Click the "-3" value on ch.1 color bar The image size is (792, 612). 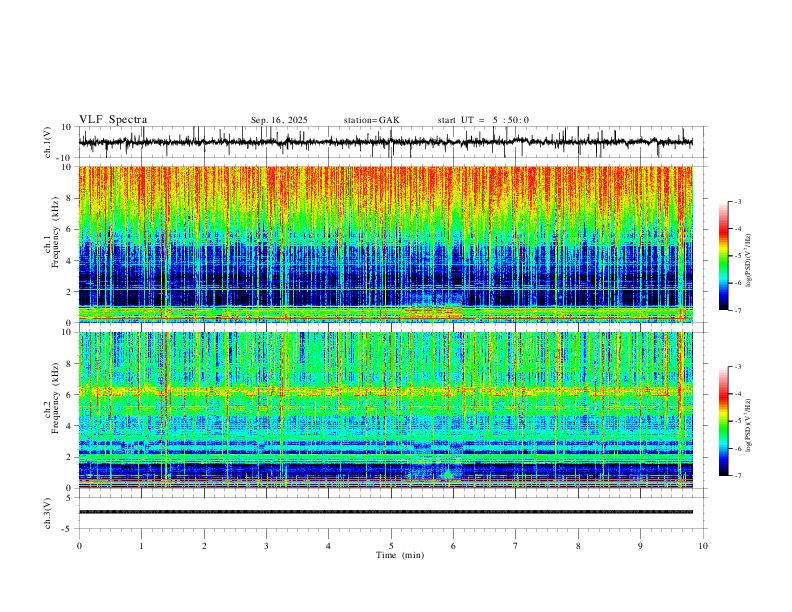pos(737,201)
